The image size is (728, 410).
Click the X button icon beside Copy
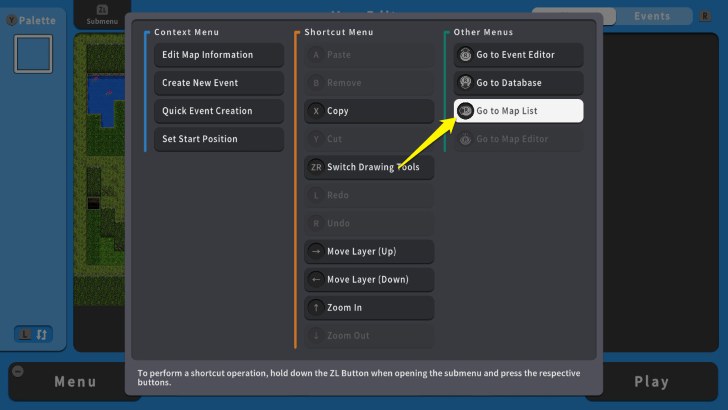pos(316,111)
